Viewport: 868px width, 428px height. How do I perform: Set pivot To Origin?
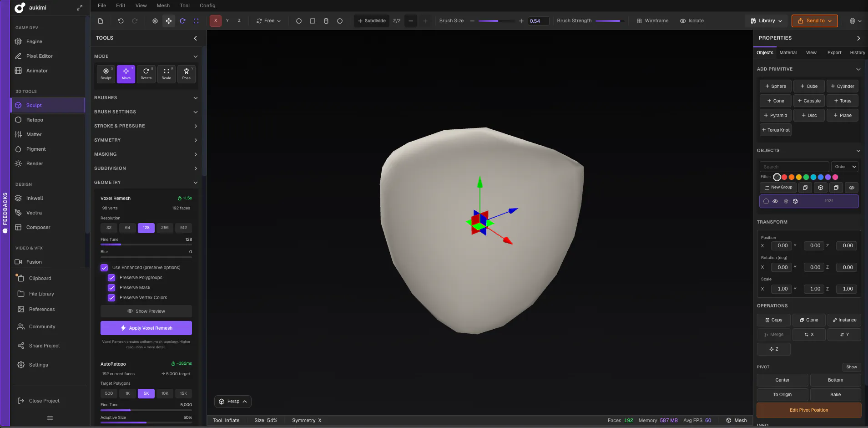coord(782,395)
